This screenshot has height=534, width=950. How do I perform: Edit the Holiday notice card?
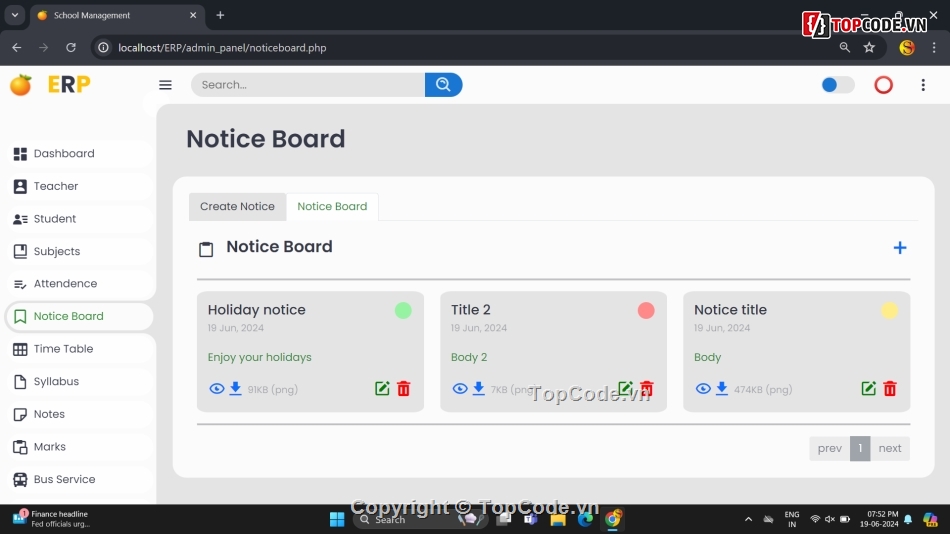[382, 389]
